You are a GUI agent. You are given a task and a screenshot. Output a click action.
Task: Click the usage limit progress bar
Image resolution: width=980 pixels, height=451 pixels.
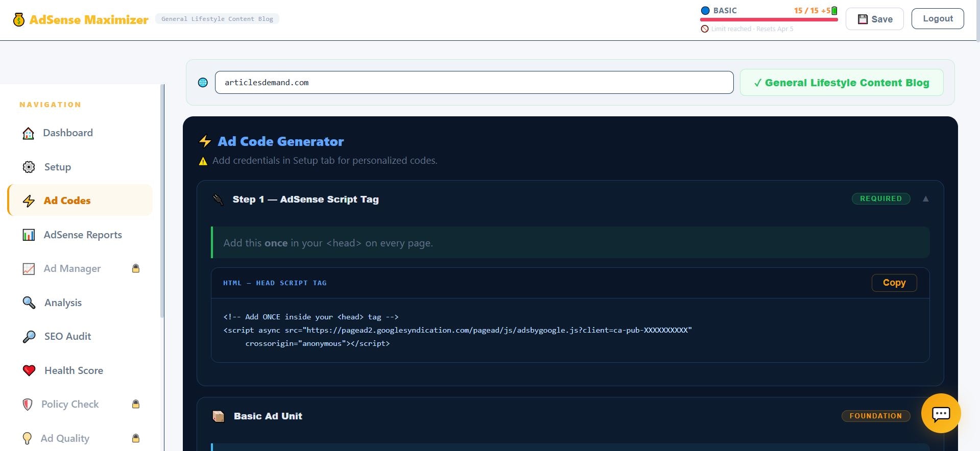769,20
